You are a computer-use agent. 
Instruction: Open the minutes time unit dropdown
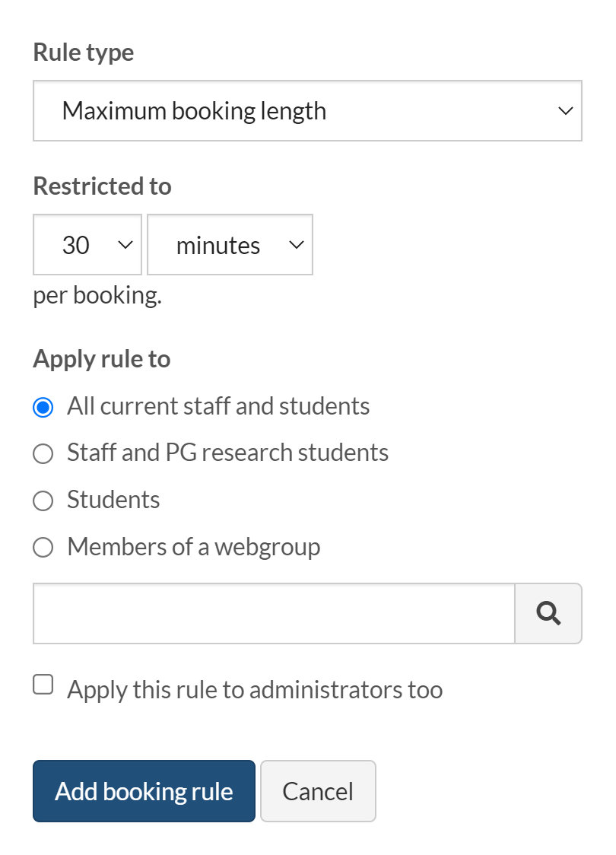pyautogui.click(x=229, y=245)
